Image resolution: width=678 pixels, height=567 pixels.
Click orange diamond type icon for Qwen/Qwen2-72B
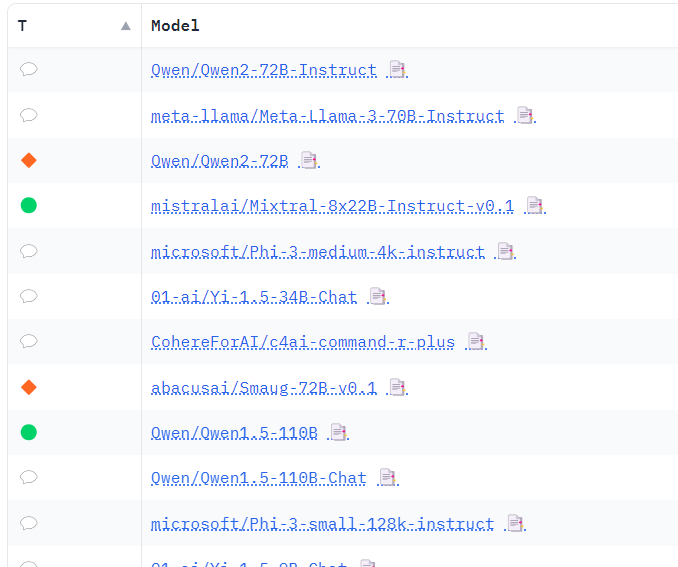(x=29, y=160)
